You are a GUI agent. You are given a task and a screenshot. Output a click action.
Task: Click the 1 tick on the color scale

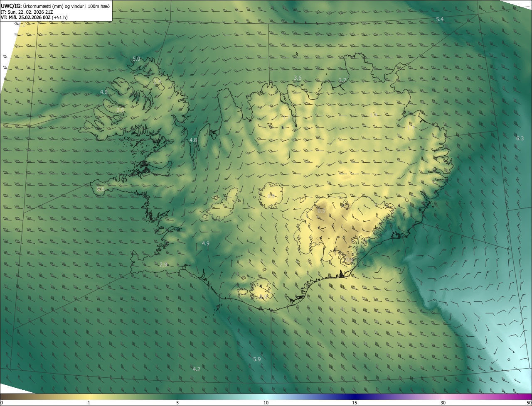(89, 403)
